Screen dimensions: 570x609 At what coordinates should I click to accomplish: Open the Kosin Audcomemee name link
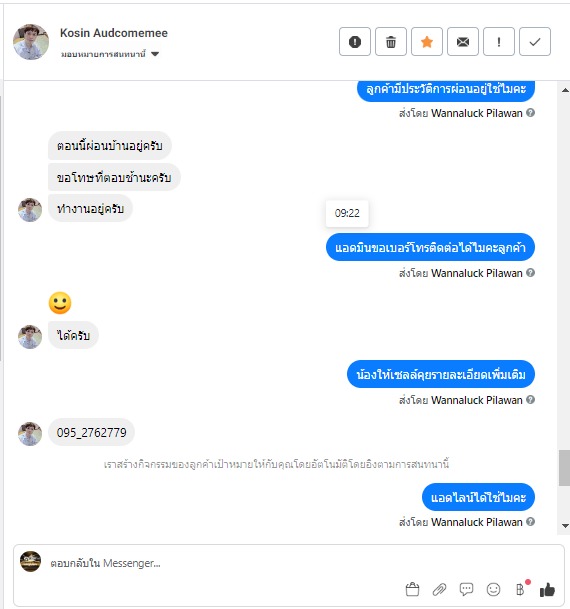(114, 33)
